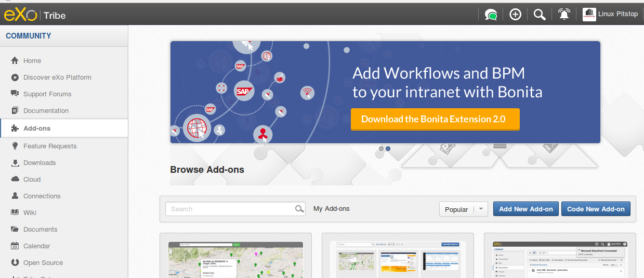Click Code New Add-on button

pyautogui.click(x=596, y=209)
